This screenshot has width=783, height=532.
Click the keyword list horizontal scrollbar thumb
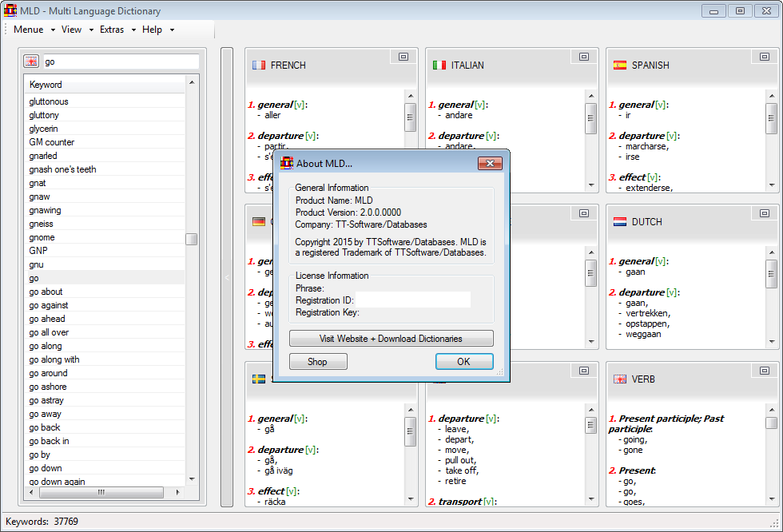101,492
